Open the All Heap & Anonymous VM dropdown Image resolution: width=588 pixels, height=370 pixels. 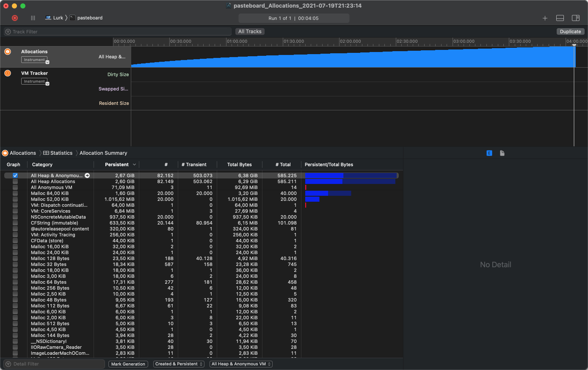[x=241, y=364]
